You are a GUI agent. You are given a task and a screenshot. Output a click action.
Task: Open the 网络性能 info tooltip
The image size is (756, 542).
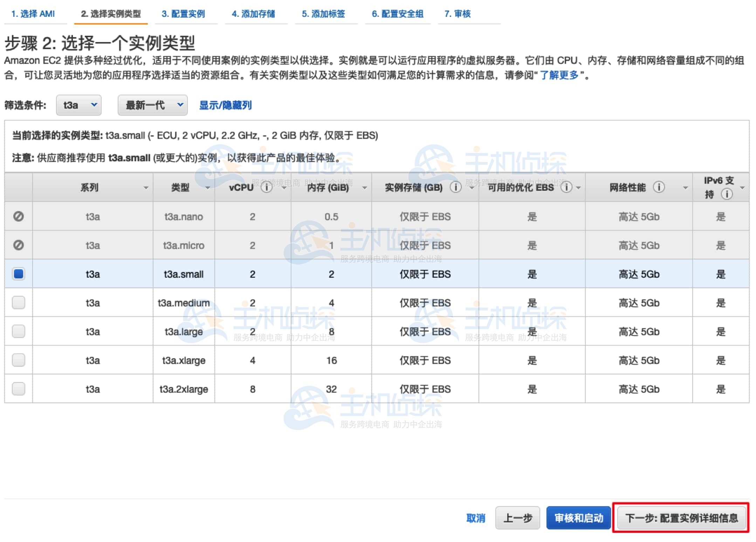(x=659, y=187)
